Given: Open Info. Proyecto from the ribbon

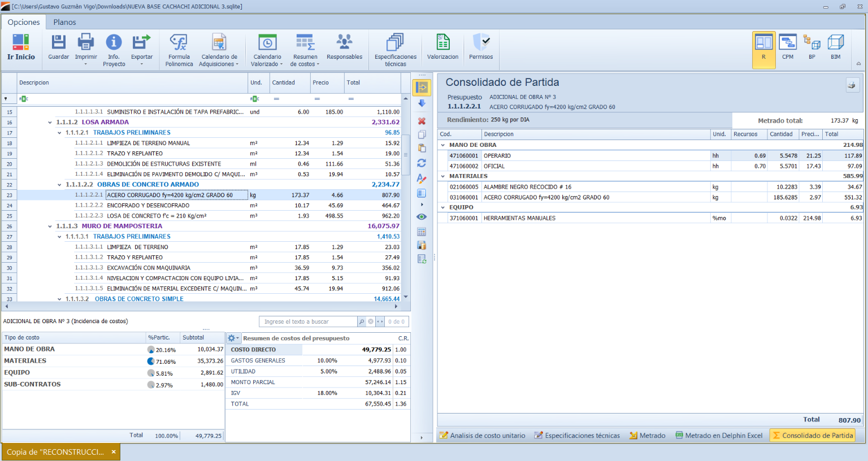Looking at the screenshot, I should (114, 43).
